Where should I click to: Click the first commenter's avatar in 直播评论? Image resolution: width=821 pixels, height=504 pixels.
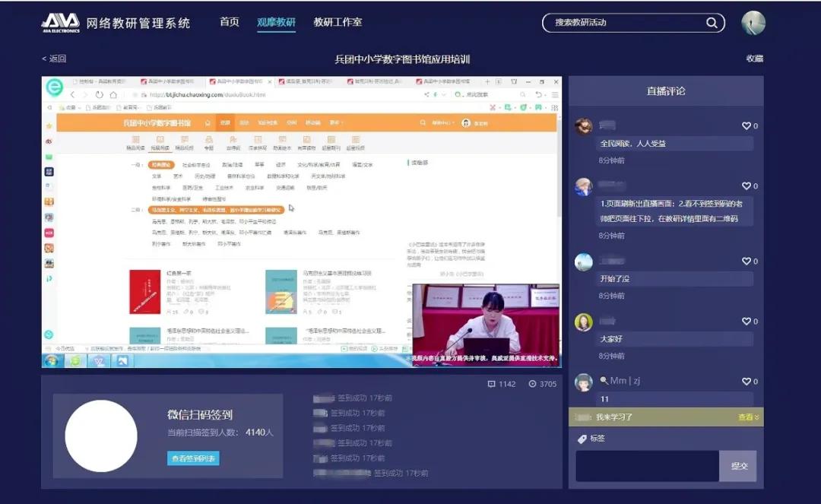(x=583, y=126)
